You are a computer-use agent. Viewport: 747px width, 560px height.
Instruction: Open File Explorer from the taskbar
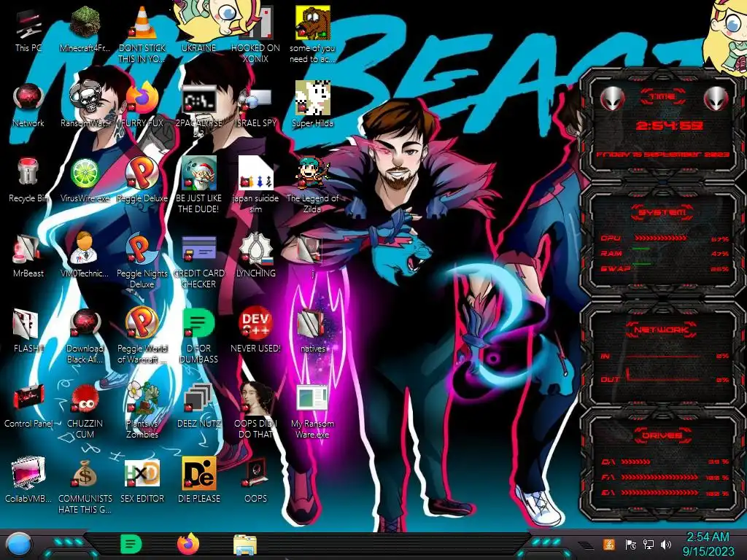pos(245,544)
